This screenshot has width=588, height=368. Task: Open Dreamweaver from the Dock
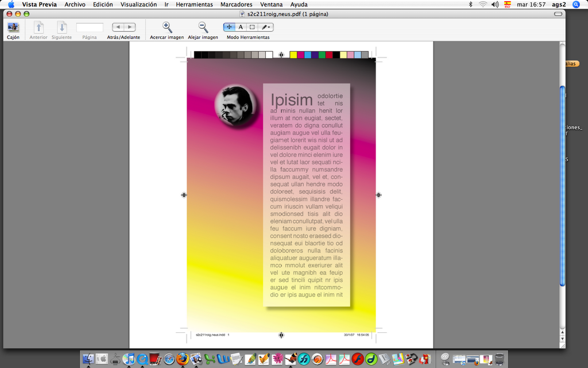pyautogui.click(x=372, y=359)
